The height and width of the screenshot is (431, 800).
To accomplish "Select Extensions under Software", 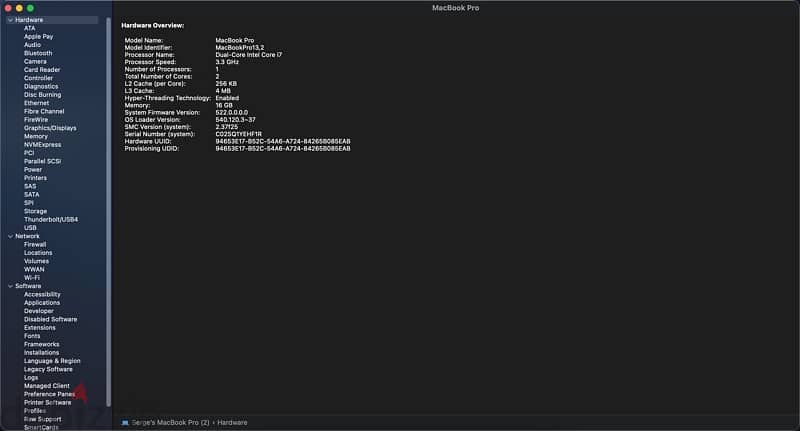I will [x=40, y=328].
